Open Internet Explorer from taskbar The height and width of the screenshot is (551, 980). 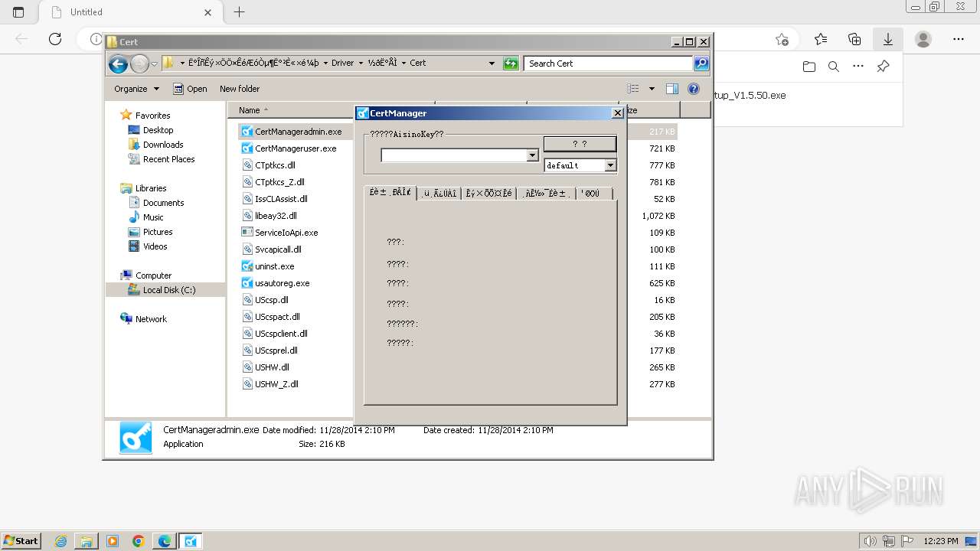[x=60, y=541]
